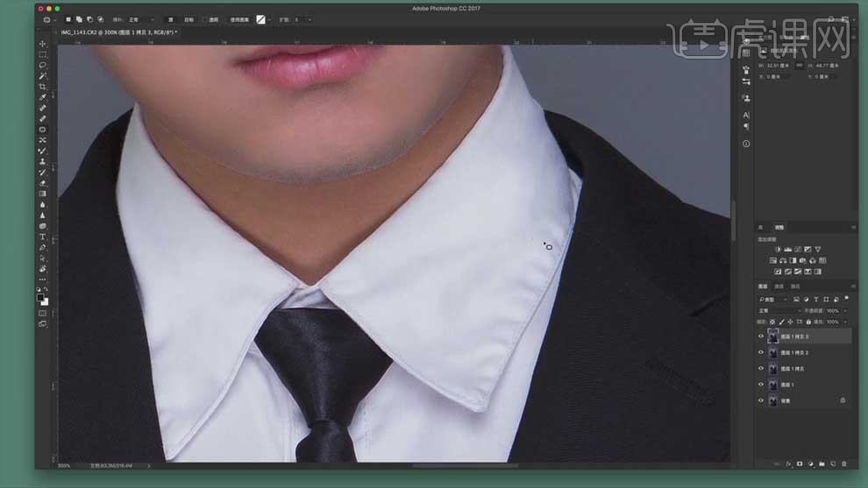
Task: Create a new layer group
Action: click(822, 464)
